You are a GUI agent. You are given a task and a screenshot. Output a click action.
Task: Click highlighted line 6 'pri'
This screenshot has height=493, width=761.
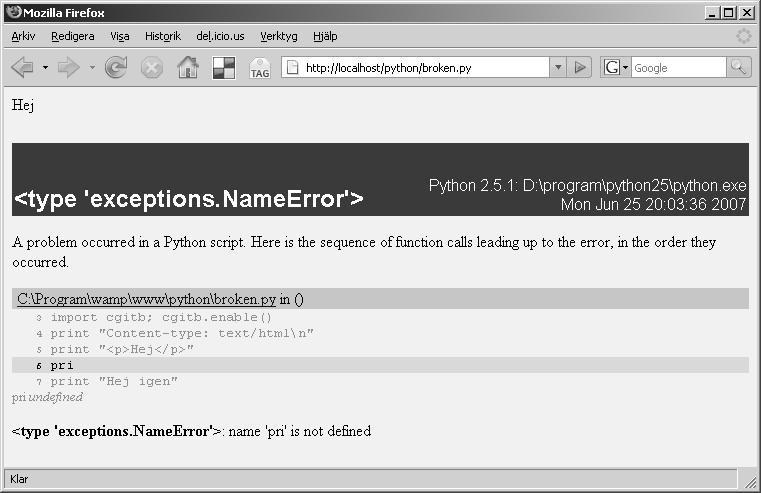[x=380, y=365]
